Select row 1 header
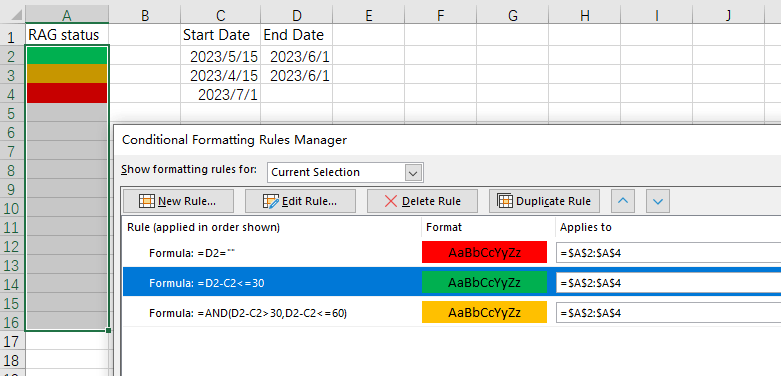This screenshot has width=781, height=376. 12,35
